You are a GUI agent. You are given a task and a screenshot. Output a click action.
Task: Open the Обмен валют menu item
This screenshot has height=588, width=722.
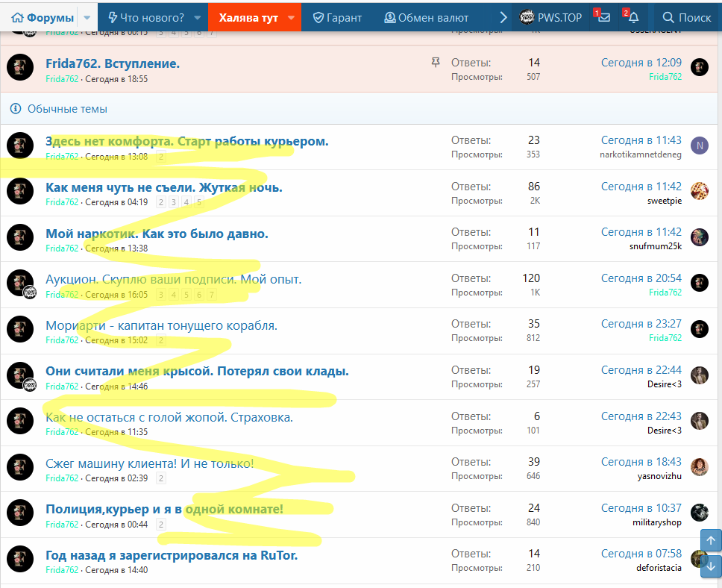coord(426,17)
